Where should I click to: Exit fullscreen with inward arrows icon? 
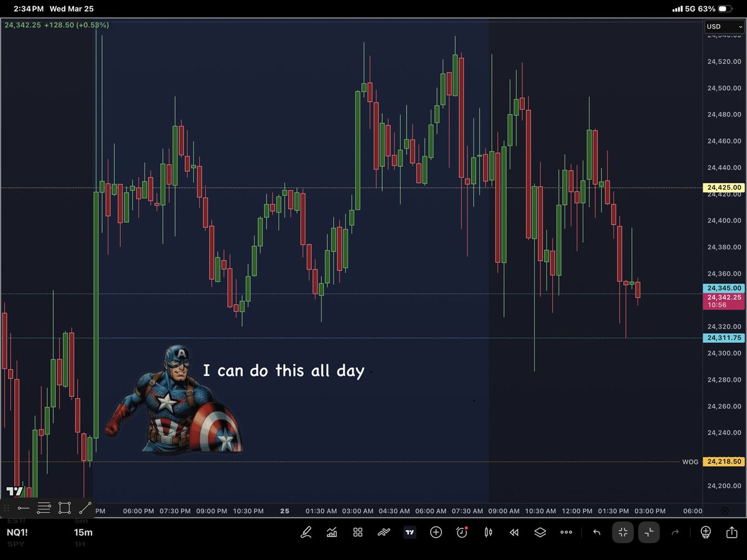click(622, 532)
